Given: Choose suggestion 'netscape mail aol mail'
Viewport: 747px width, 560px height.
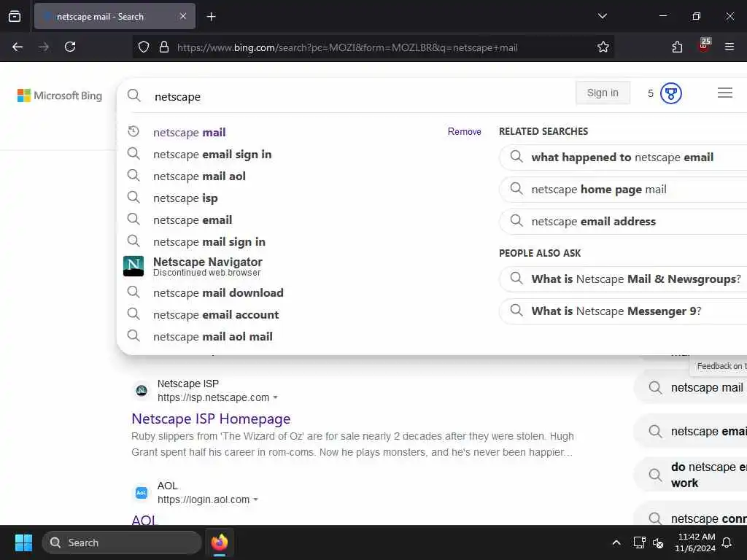Looking at the screenshot, I should coord(213,337).
